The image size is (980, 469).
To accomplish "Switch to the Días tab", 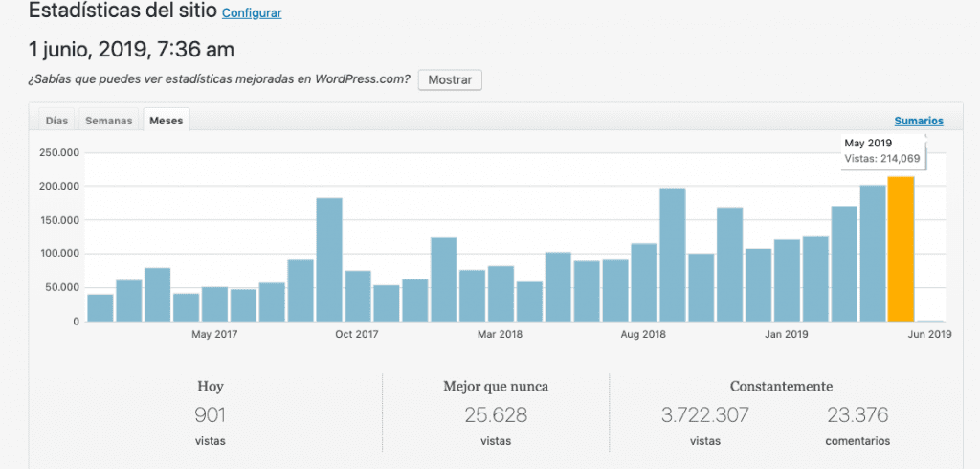I will [57, 121].
